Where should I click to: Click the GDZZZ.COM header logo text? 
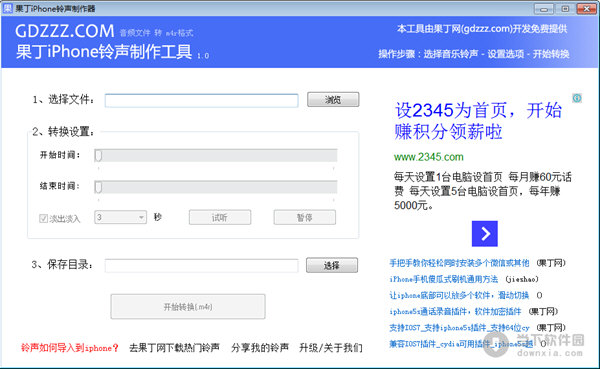click(x=65, y=31)
